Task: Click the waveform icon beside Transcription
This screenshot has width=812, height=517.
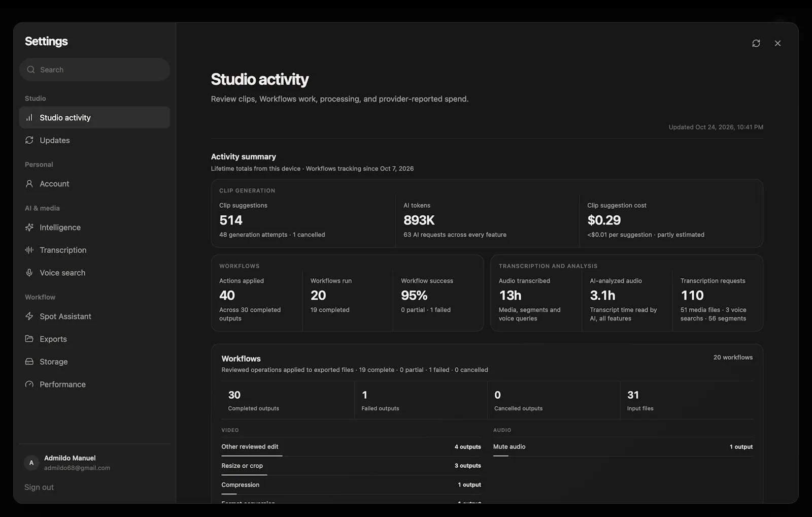Action: click(29, 250)
